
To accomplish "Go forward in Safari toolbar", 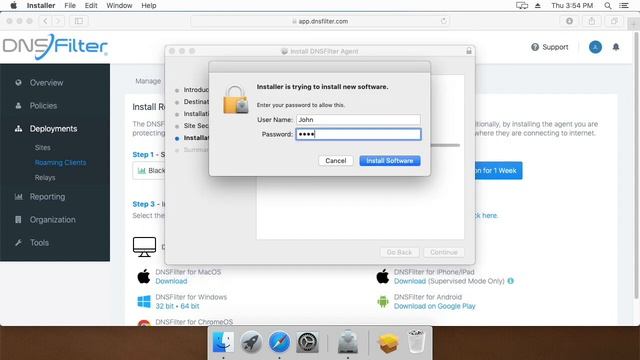I will click(58, 21).
